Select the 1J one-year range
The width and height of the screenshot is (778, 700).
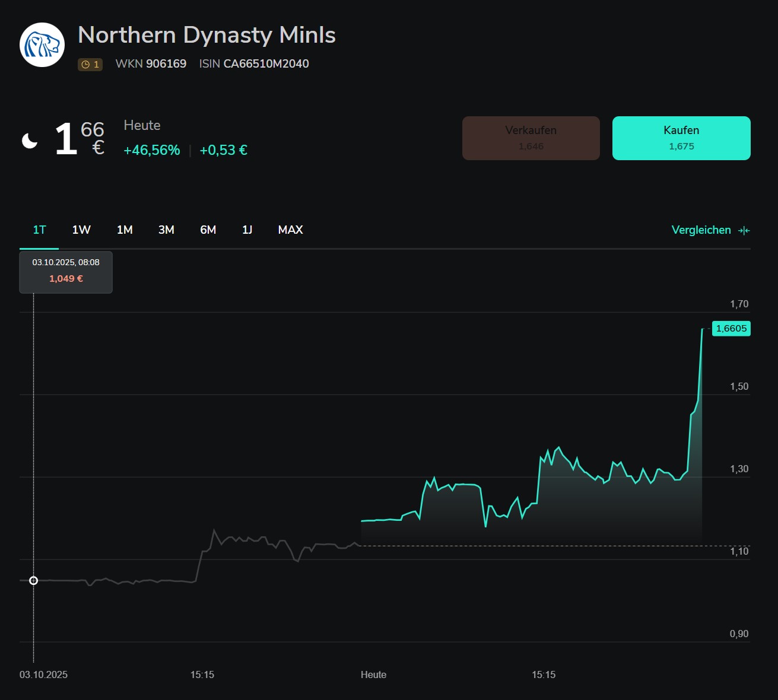[247, 230]
